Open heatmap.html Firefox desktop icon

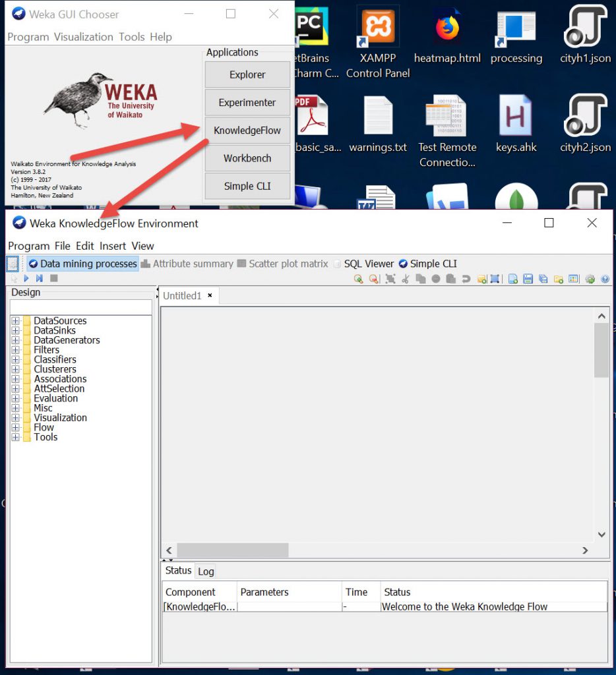point(447,34)
